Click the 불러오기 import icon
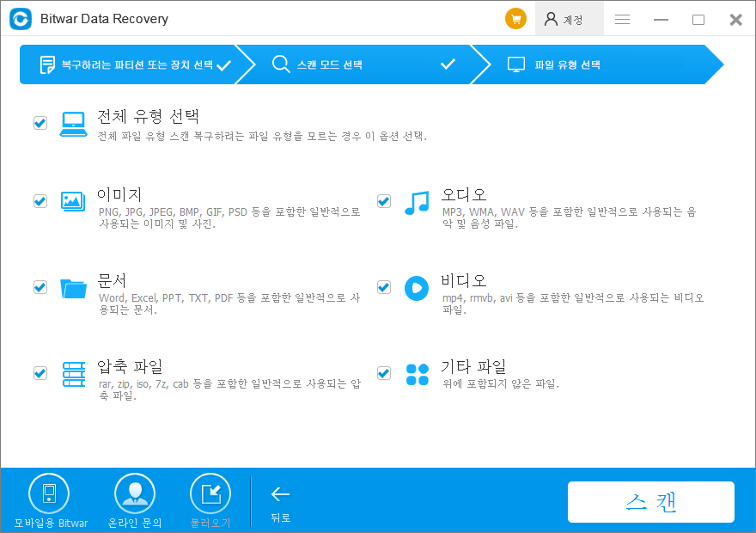The image size is (756, 533). [x=212, y=492]
